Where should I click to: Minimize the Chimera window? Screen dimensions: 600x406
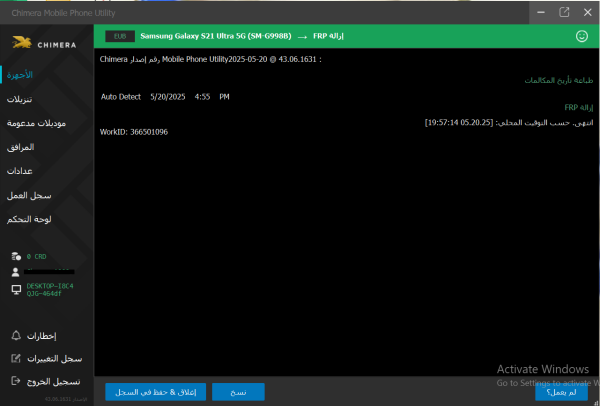(x=541, y=12)
